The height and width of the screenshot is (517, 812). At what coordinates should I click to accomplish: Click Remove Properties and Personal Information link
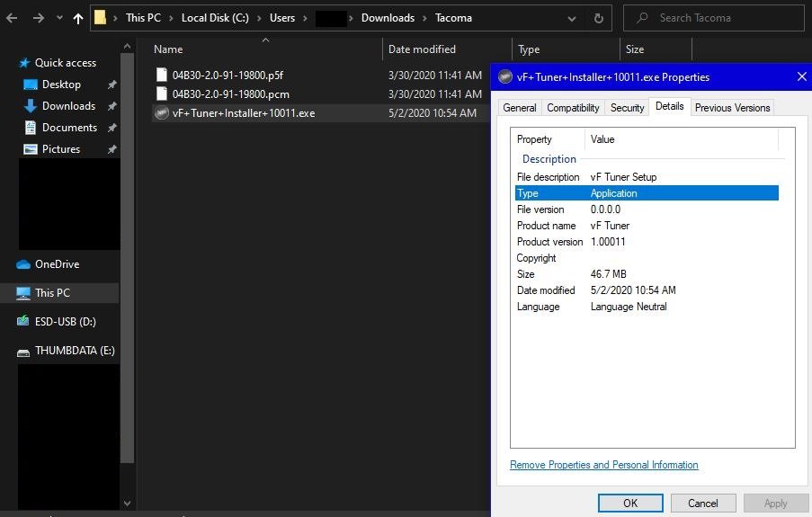tap(603, 465)
